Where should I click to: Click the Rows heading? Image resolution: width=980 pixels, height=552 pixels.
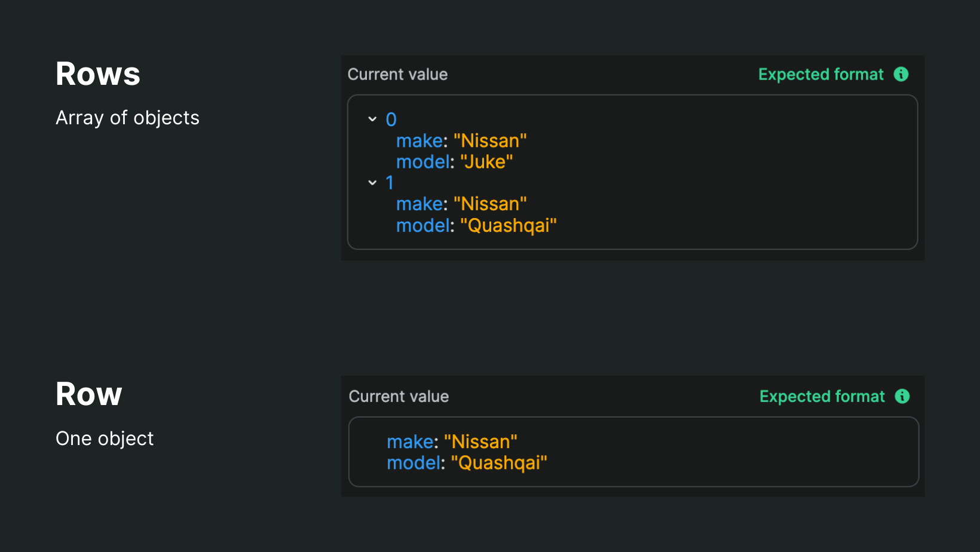click(98, 74)
